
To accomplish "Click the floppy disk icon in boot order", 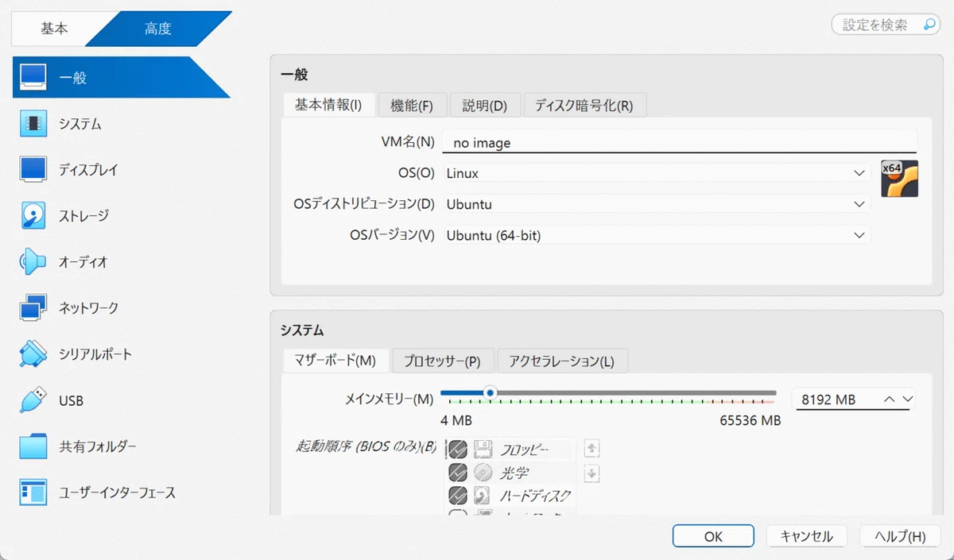I will (483, 450).
